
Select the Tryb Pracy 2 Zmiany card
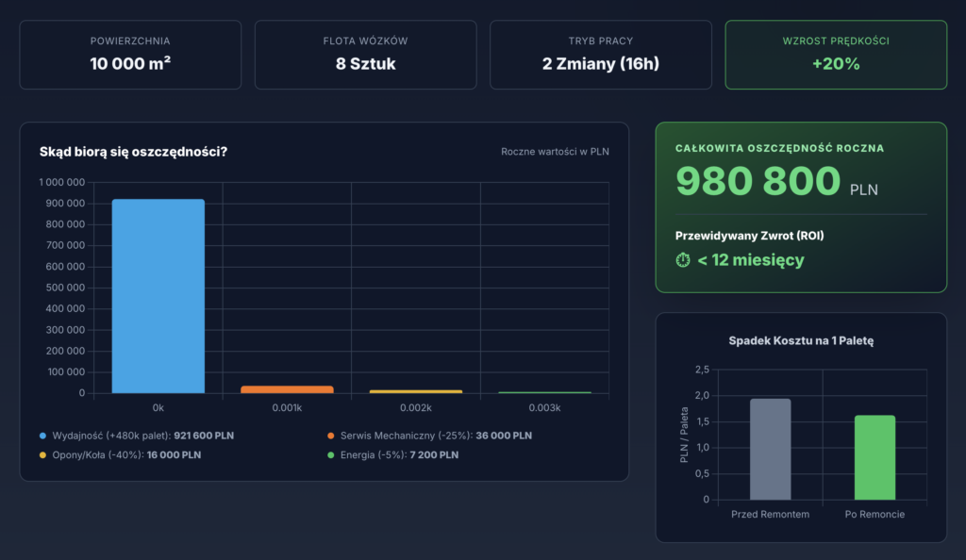click(x=600, y=55)
